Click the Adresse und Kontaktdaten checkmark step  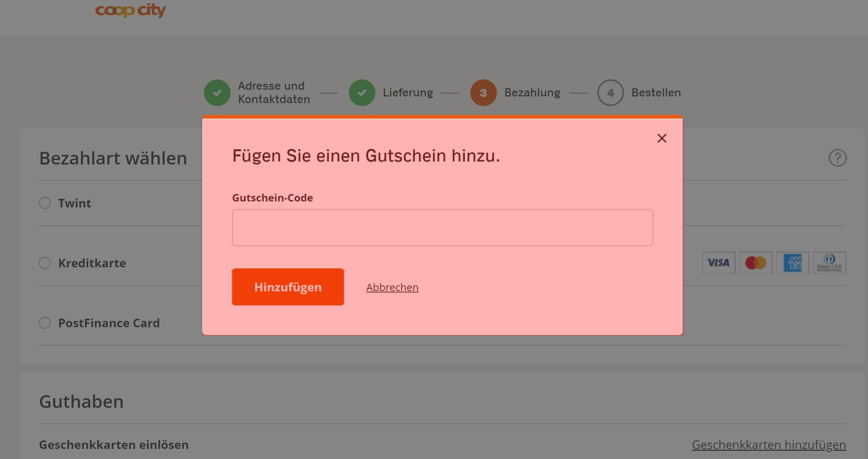click(x=217, y=93)
